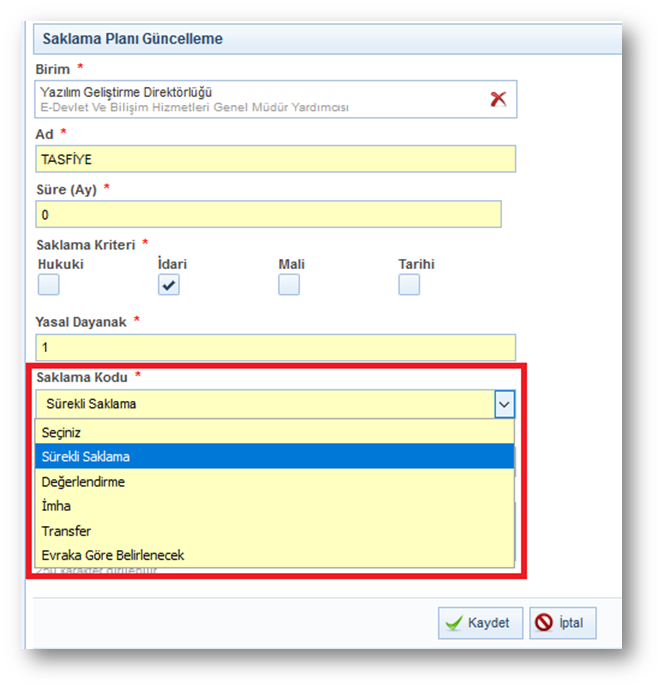The image size is (664, 691).
Task: Click into the Süre (Ay) input field
Action: pyautogui.click(x=267, y=214)
